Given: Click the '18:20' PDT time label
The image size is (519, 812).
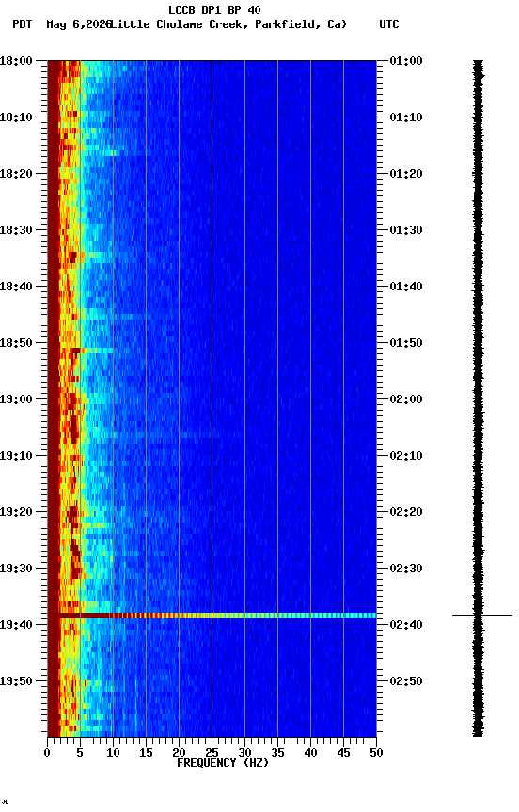Looking at the screenshot, I should [x=16, y=174].
